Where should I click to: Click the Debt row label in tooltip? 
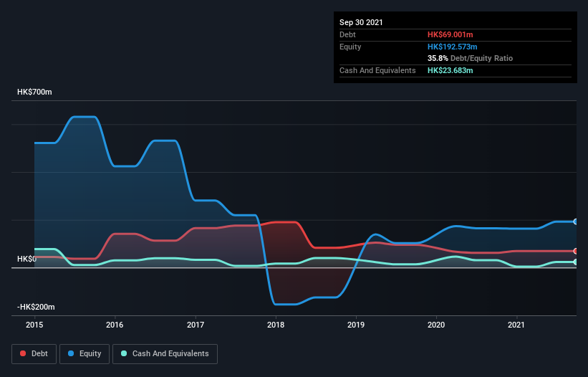point(347,34)
